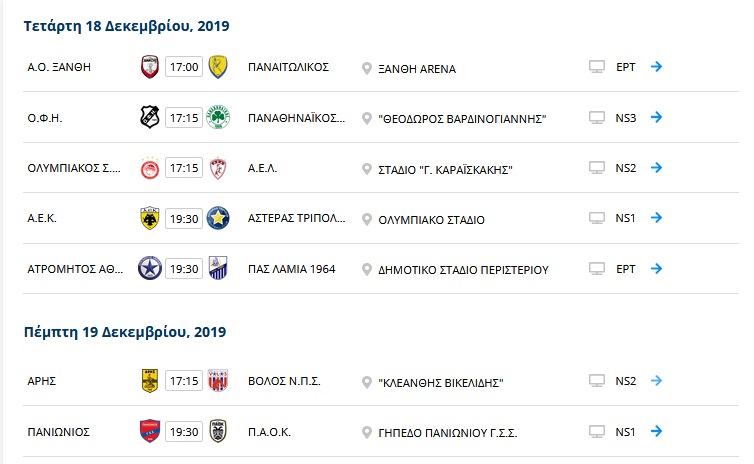Click the venue ΟΛΥΜΠΙΑΚΟ ΣΤΑΔΙΟ
The height and width of the screenshot is (464, 754).
pyautogui.click(x=431, y=220)
